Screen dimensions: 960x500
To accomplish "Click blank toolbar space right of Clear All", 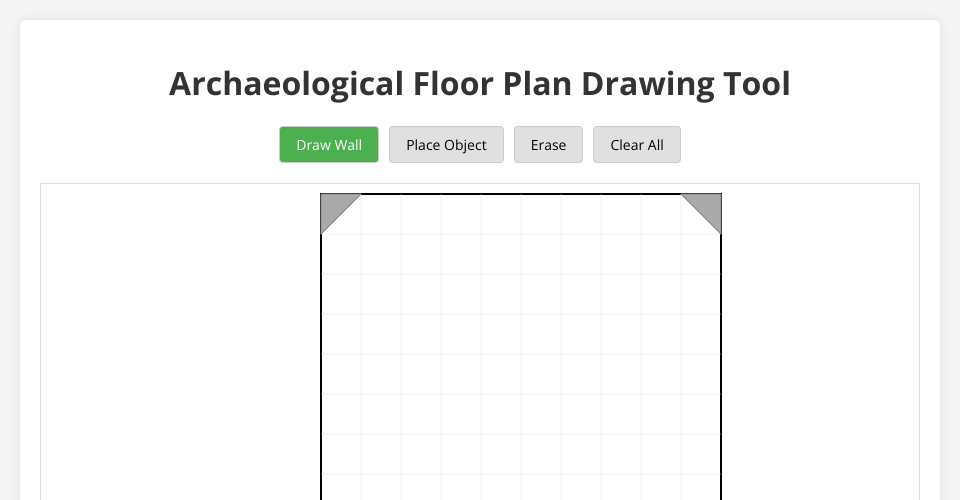I will point(800,145).
